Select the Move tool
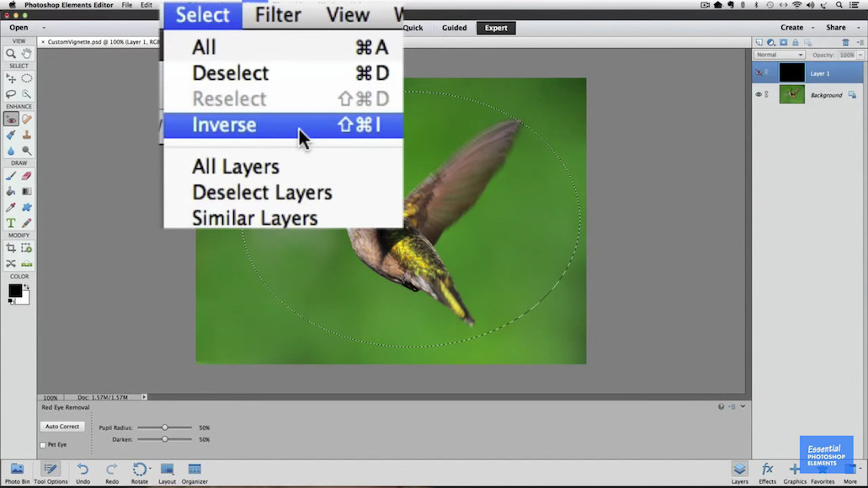 click(x=10, y=78)
